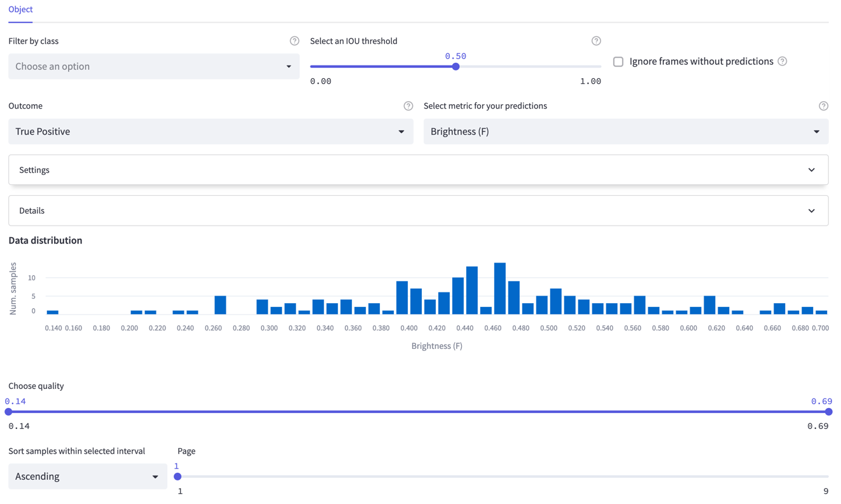Click the IOU maximum value 1.00
This screenshot has width=841, height=504.
coord(590,81)
